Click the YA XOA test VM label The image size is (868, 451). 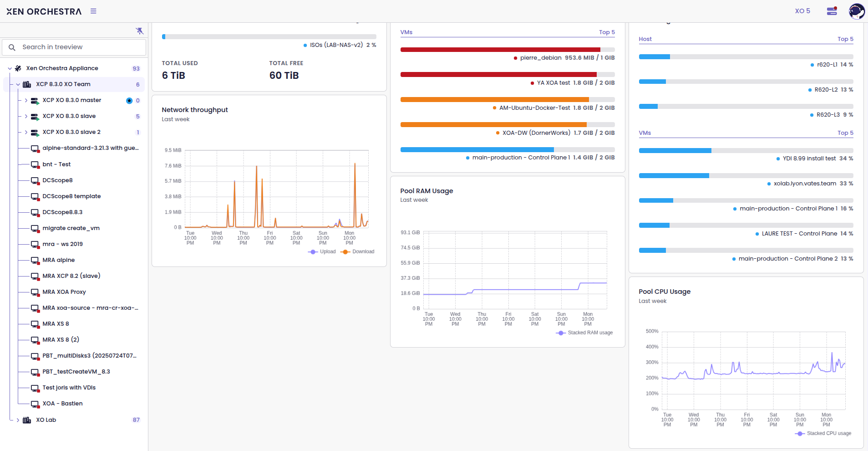tap(553, 83)
